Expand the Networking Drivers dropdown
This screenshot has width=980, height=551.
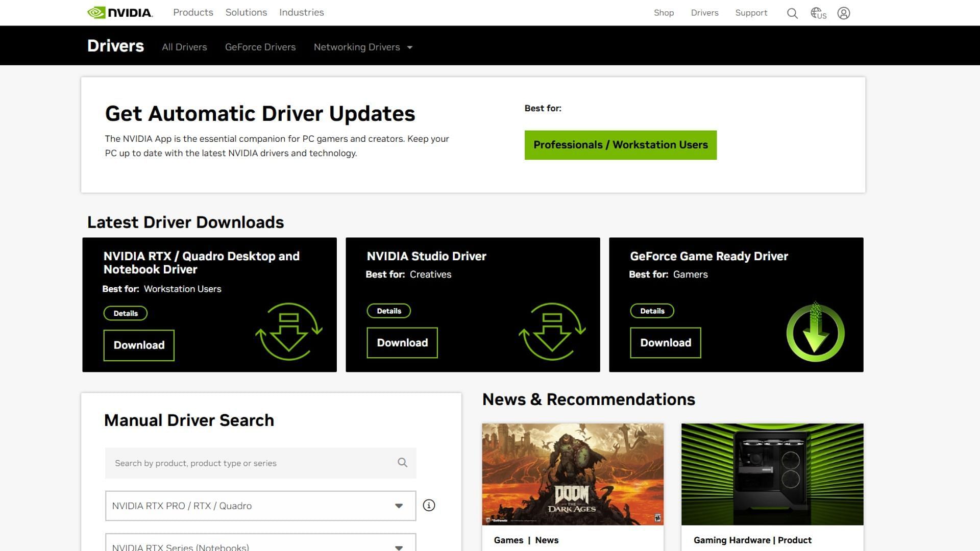pyautogui.click(x=363, y=47)
